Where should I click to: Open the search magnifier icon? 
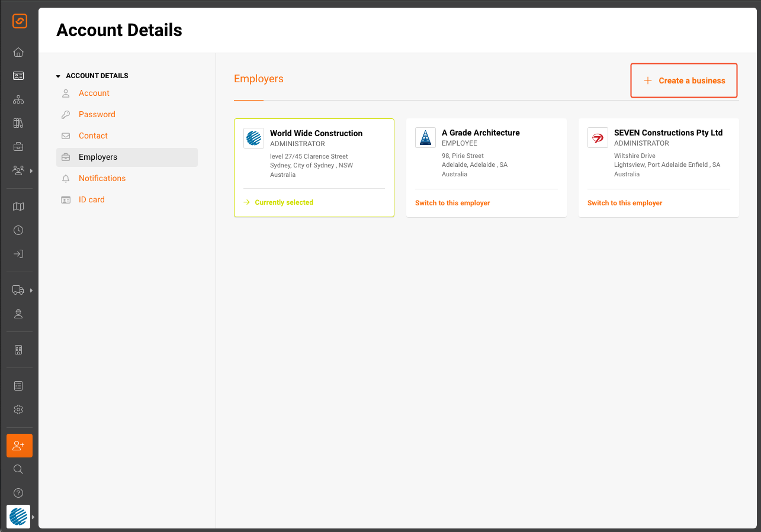(18, 469)
